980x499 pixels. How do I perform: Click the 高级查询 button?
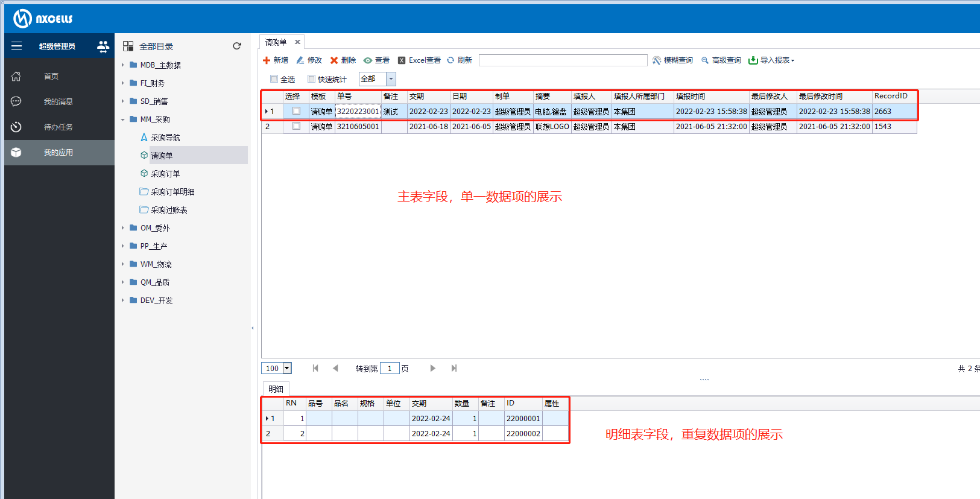coord(721,60)
